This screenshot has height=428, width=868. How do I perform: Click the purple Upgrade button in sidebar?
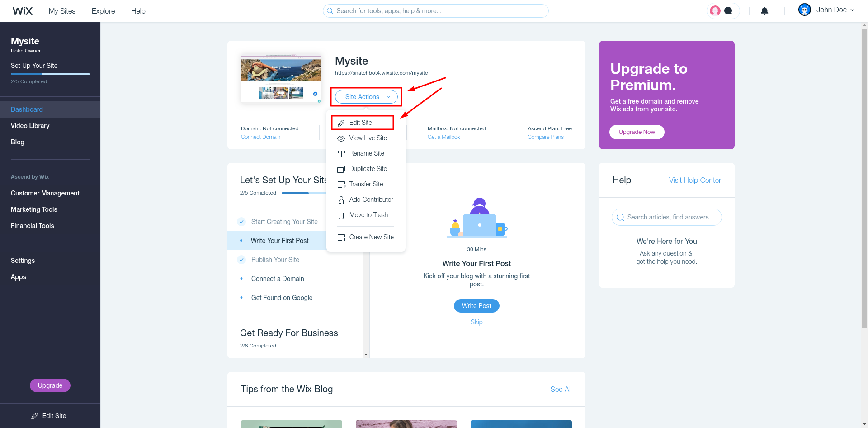50,385
